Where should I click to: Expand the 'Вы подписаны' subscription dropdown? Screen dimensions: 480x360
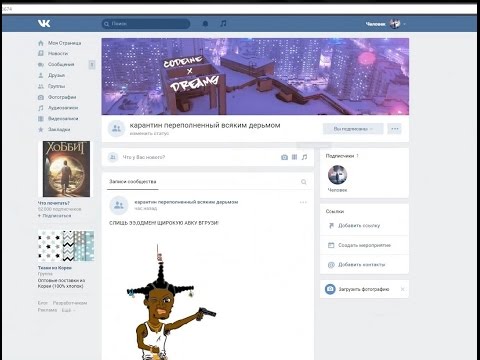tap(353, 129)
